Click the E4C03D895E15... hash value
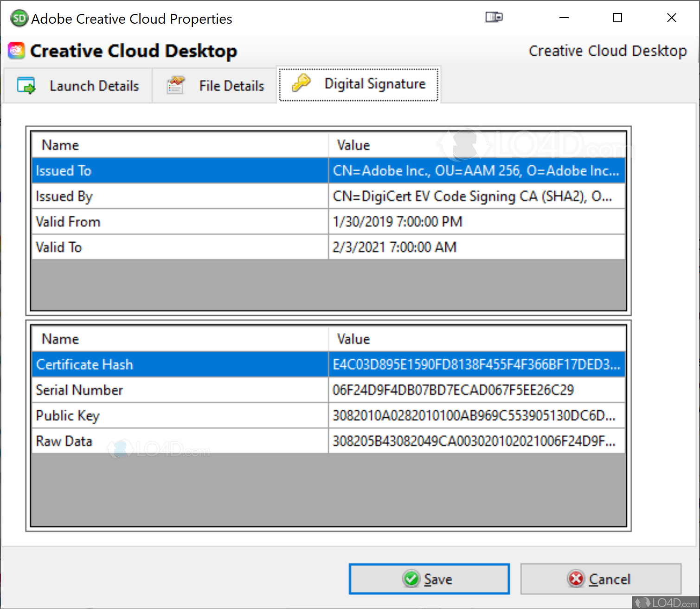Image resolution: width=700 pixels, height=609 pixels. (477, 364)
